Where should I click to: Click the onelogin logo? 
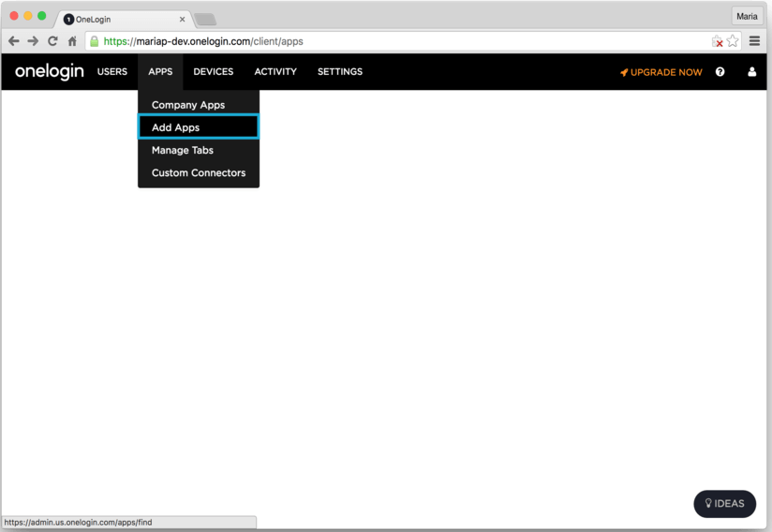pyautogui.click(x=50, y=72)
